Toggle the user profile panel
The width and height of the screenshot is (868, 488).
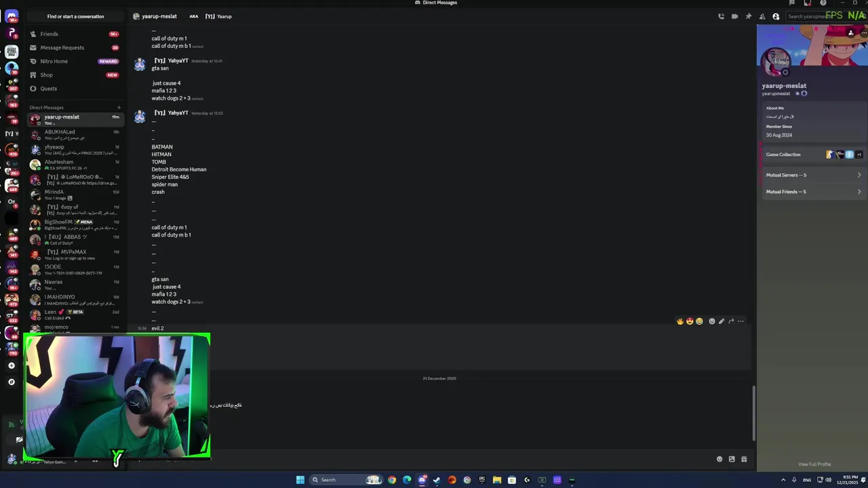click(x=776, y=16)
